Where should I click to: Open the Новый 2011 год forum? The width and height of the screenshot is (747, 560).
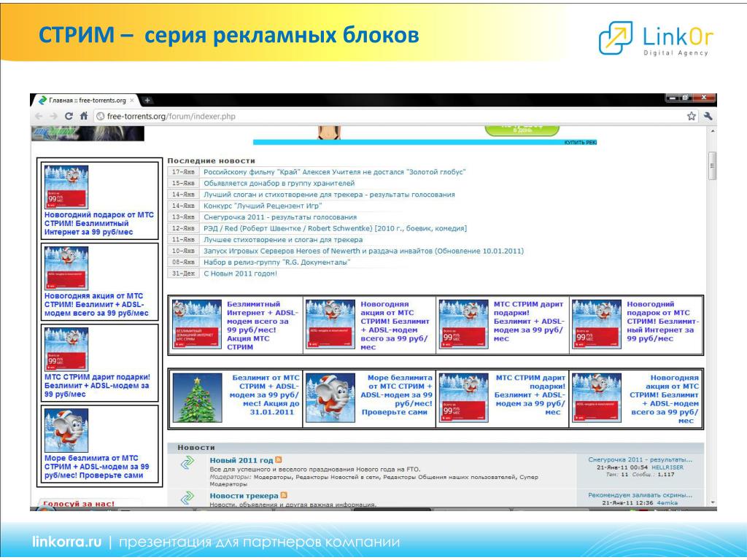tap(241, 461)
